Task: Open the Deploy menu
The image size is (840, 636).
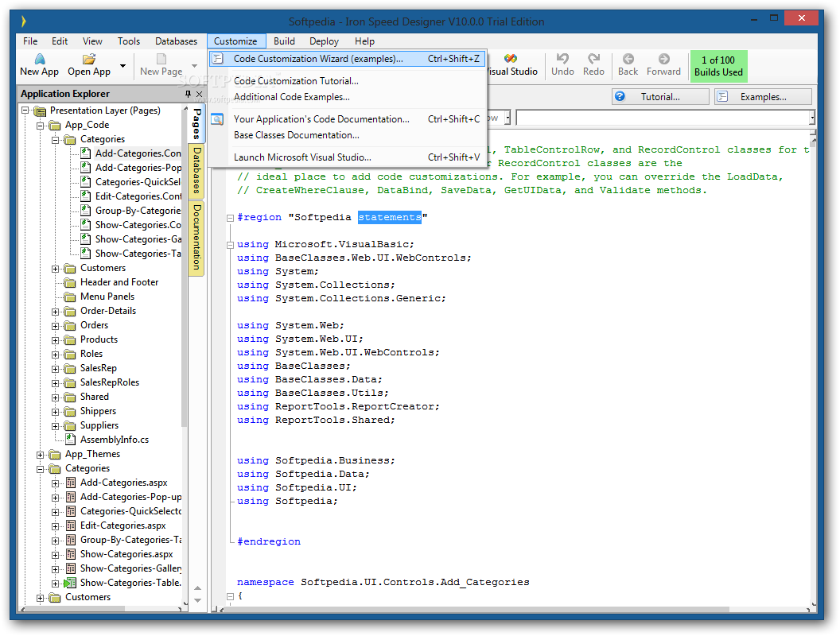Action: click(x=324, y=41)
